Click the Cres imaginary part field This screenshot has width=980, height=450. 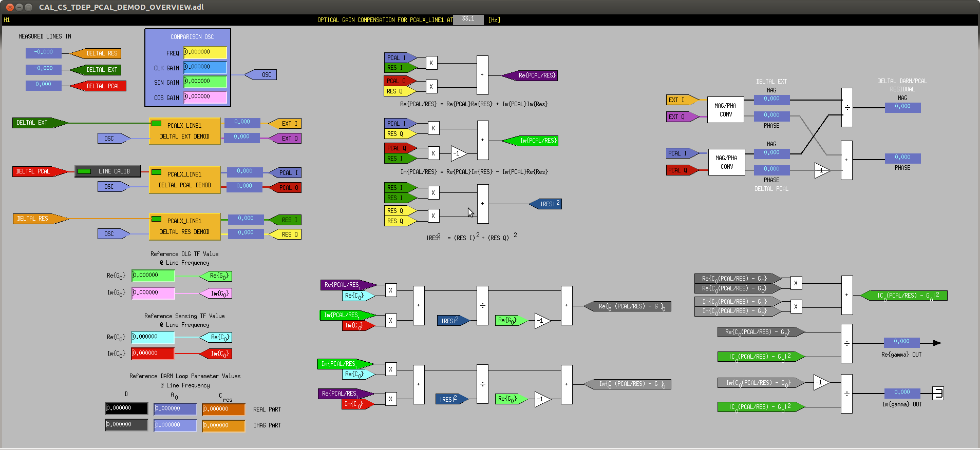[223, 426]
